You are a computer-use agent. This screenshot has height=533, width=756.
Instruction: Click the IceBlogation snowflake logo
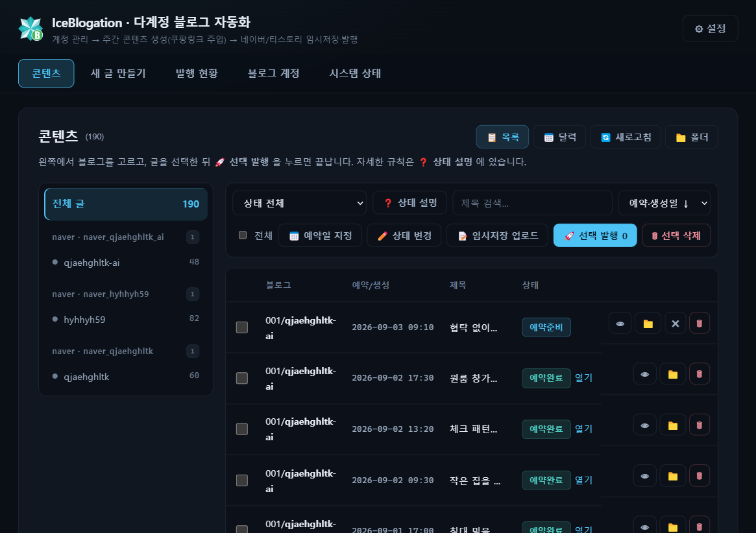click(x=31, y=29)
